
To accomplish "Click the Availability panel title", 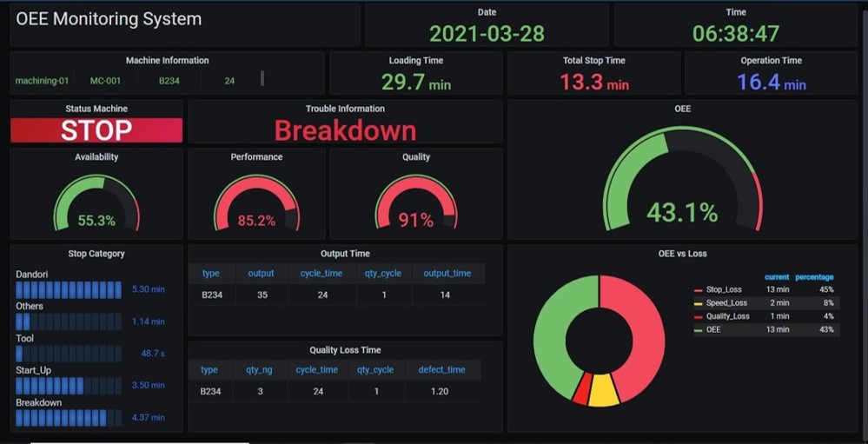I will (x=96, y=157).
